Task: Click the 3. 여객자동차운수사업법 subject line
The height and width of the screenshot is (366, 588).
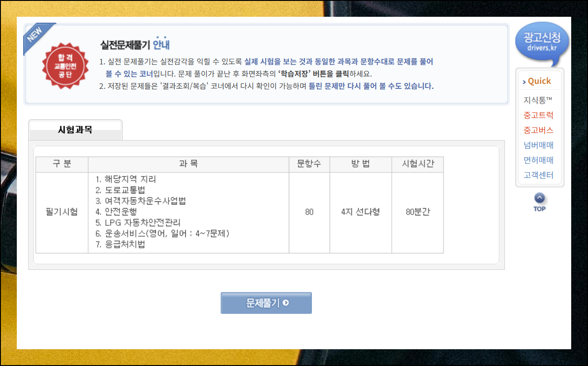Action: (x=141, y=201)
